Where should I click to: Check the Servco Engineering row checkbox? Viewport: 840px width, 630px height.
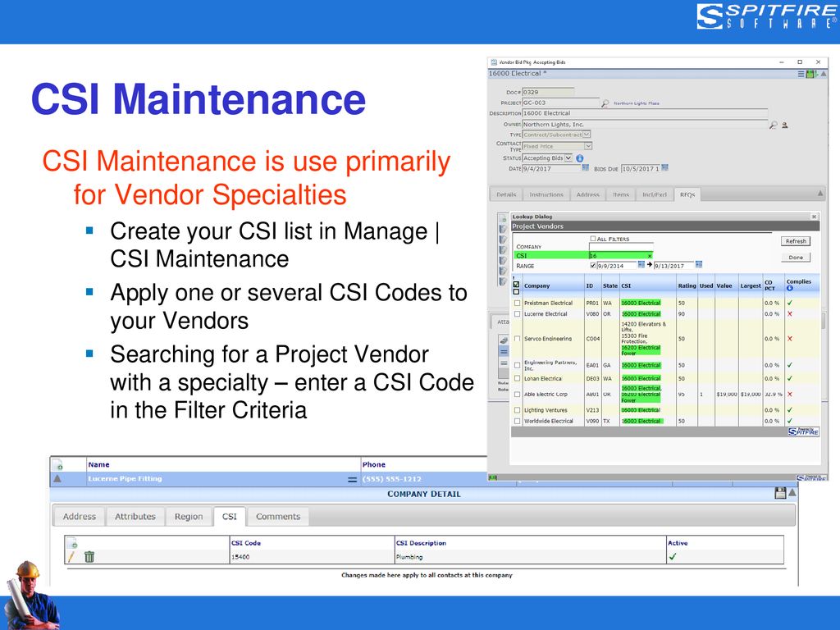[x=517, y=339]
